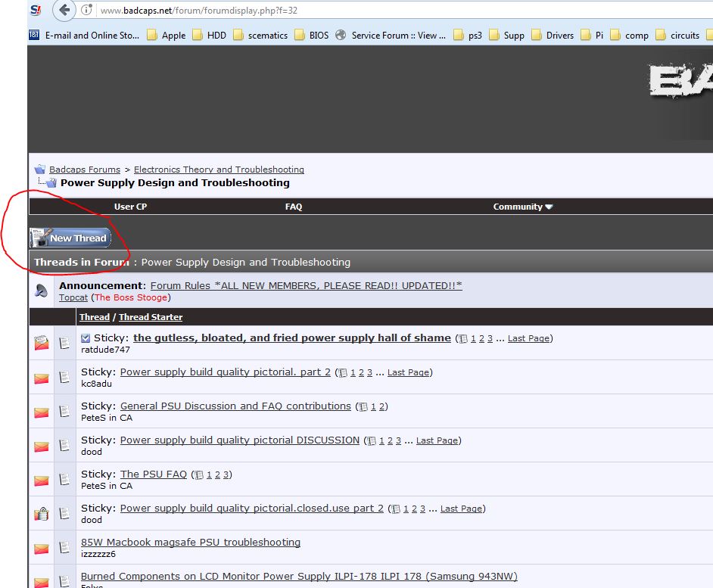
Task: Start a New Thread
Action: (70, 238)
